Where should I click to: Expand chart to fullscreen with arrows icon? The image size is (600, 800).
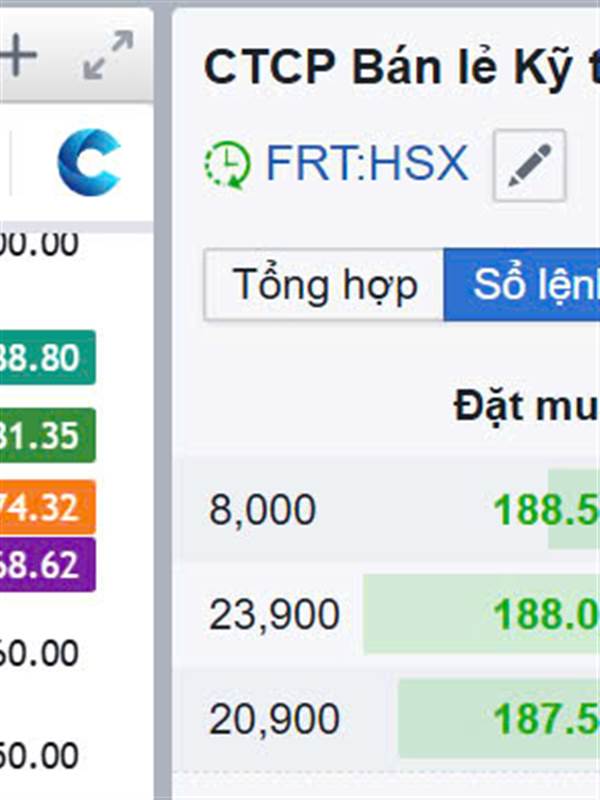[x=108, y=55]
